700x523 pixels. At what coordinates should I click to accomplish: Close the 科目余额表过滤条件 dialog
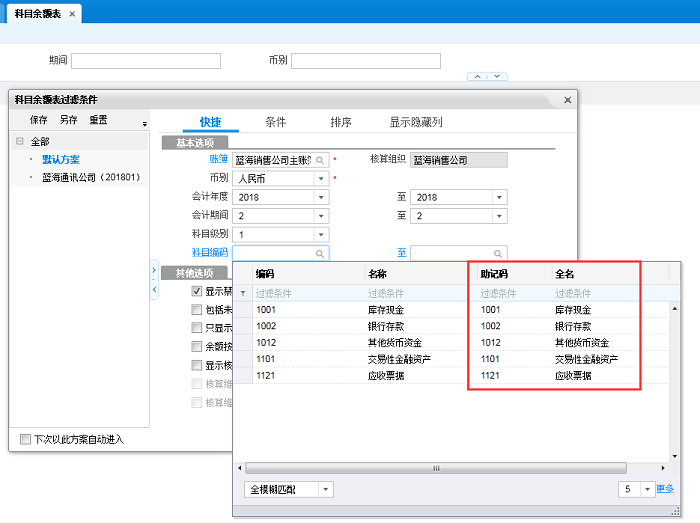coord(567,100)
